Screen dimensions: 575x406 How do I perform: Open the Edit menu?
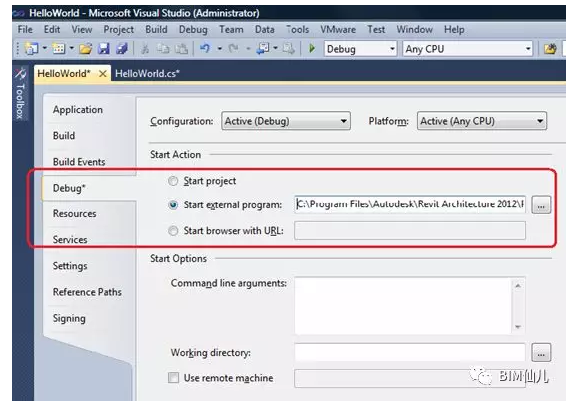pyautogui.click(x=52, y=29)
